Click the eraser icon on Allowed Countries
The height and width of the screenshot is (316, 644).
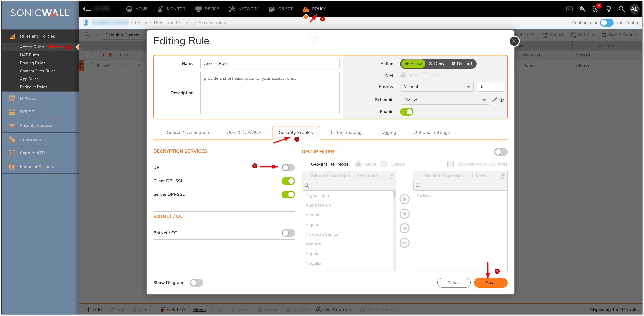click(391, 176)
